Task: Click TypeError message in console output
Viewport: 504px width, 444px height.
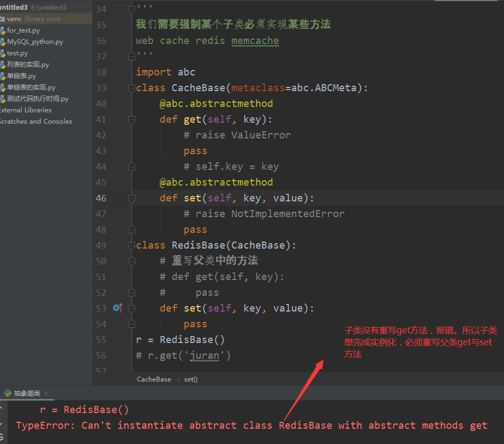Action: point(251,426)
